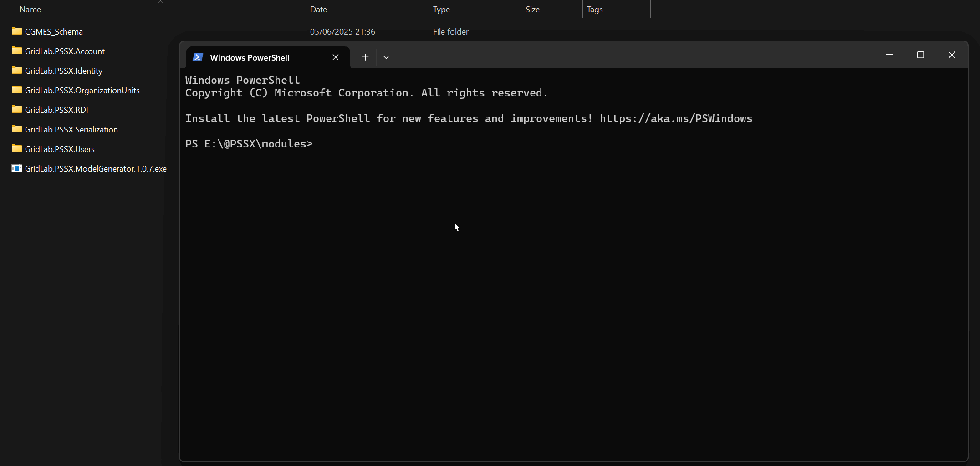Click the GridLab.PSSX.Serialization name
This screenshot has width=980, height=466.
click(71, 130)
